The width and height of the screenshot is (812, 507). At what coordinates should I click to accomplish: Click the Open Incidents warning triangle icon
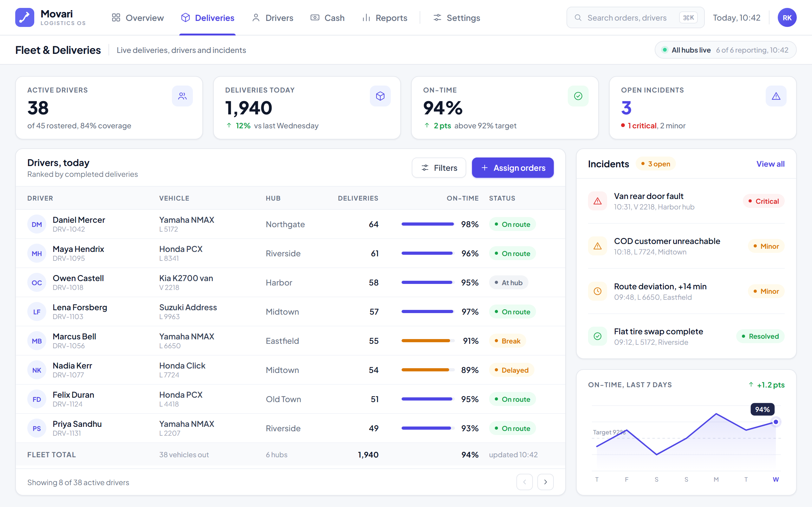(776, 96)
